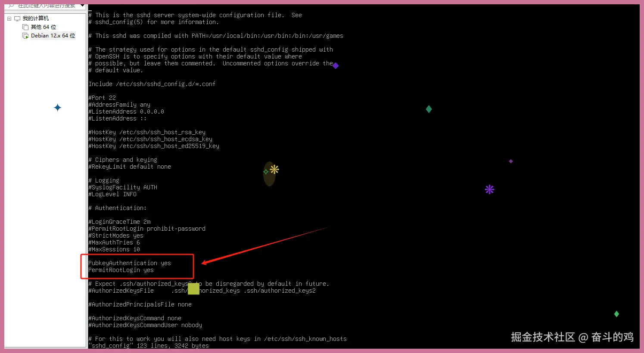This screenshot has width=644, height=353.
Task: Select the 我的计算机 library entry
Action: [x=36, y=19]
